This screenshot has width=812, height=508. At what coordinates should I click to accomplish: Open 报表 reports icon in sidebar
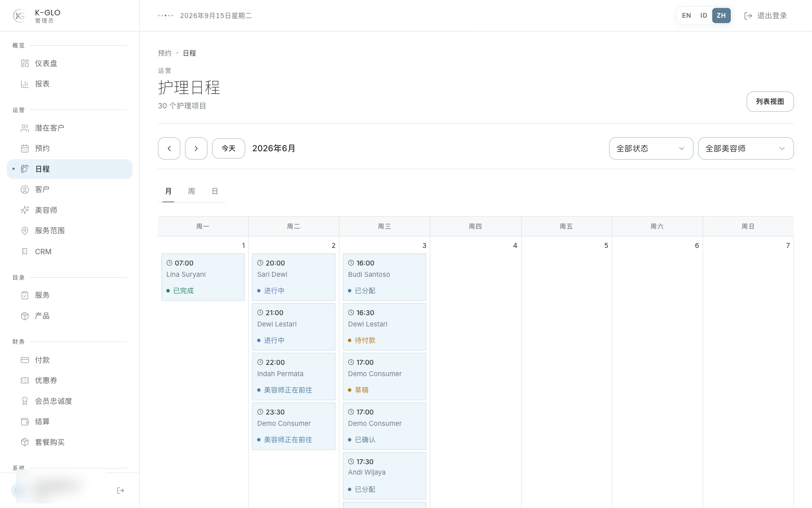click(25, 84)
